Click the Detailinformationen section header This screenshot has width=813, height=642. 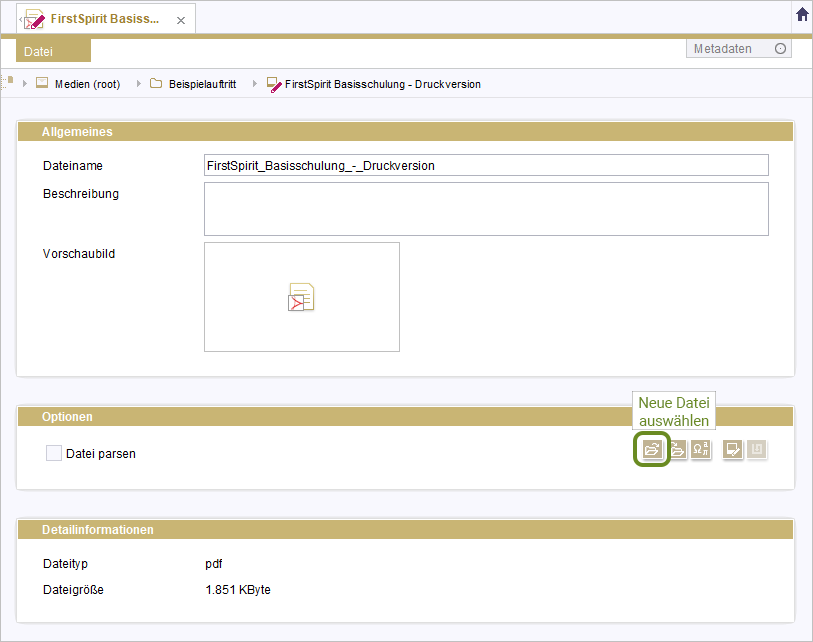[x=405, y=529]
